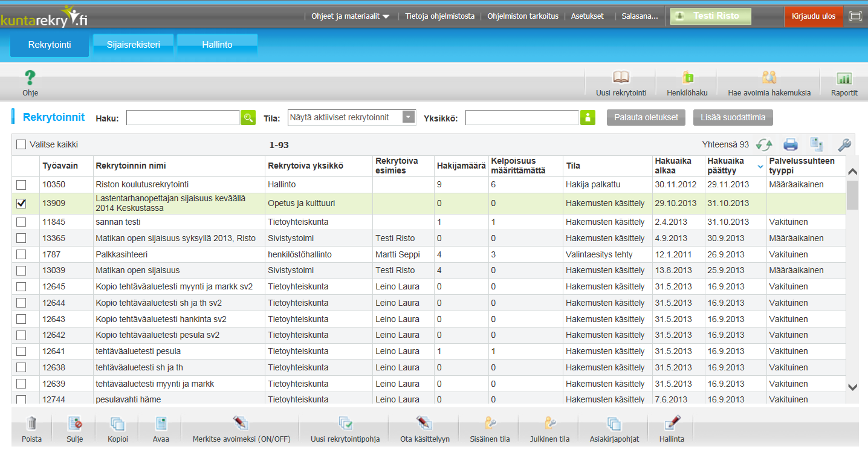This screenshot has width=868, height=458.
Task: Click Palauta oletukset button
Action: [x=646, y=117]
